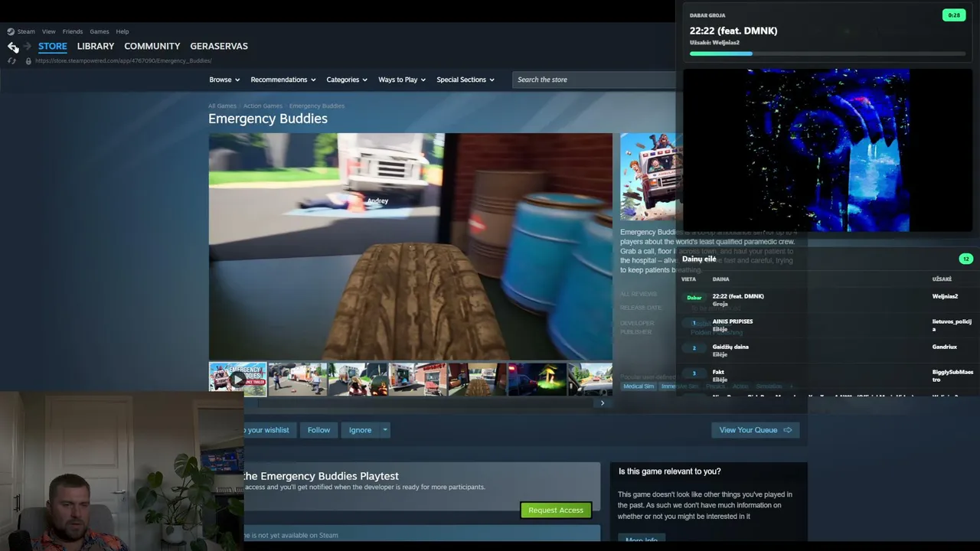Viewport: 980px width, 551px height.
Task: Click requester name "BigglySubMaestro"
Action: coord(952,376)
